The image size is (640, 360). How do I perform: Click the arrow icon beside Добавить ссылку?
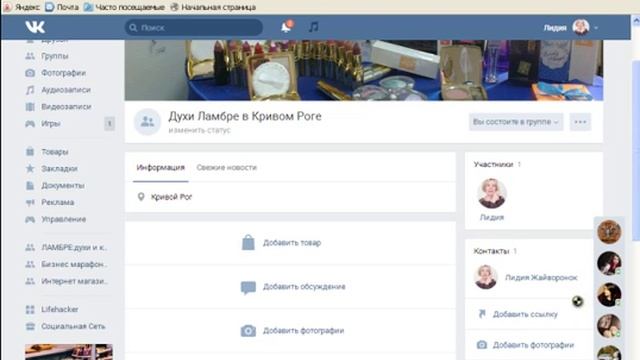[482, 314]
